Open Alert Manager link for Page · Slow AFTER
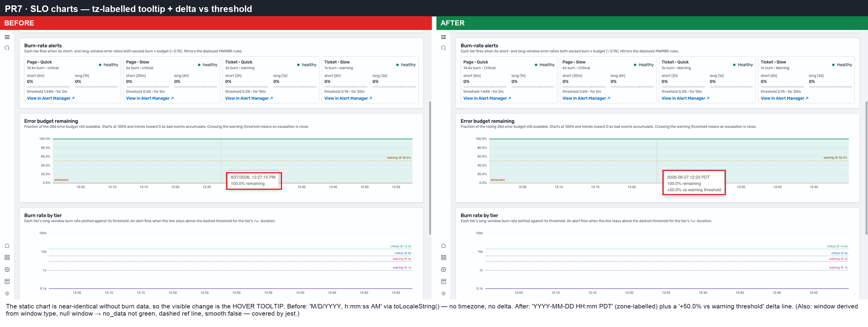 pyautogui.click(x=586, y=98)
